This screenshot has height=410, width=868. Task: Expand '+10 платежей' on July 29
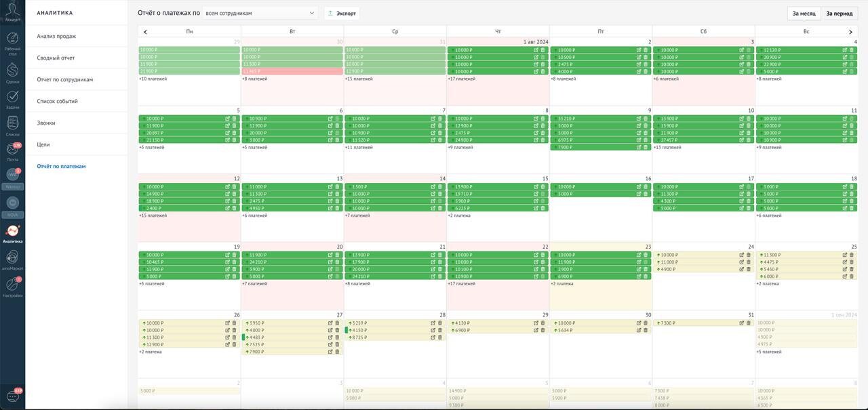(153, 79)
